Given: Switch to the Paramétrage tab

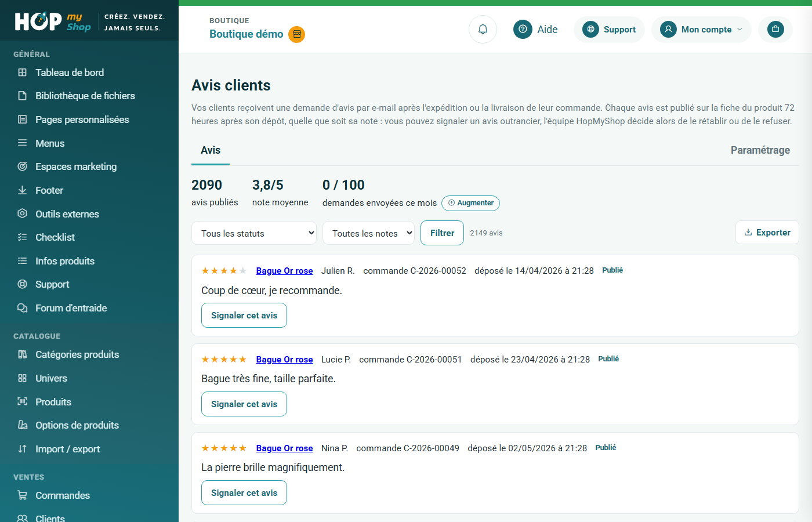Looking at the screenshot, I should tap(760, 150).
